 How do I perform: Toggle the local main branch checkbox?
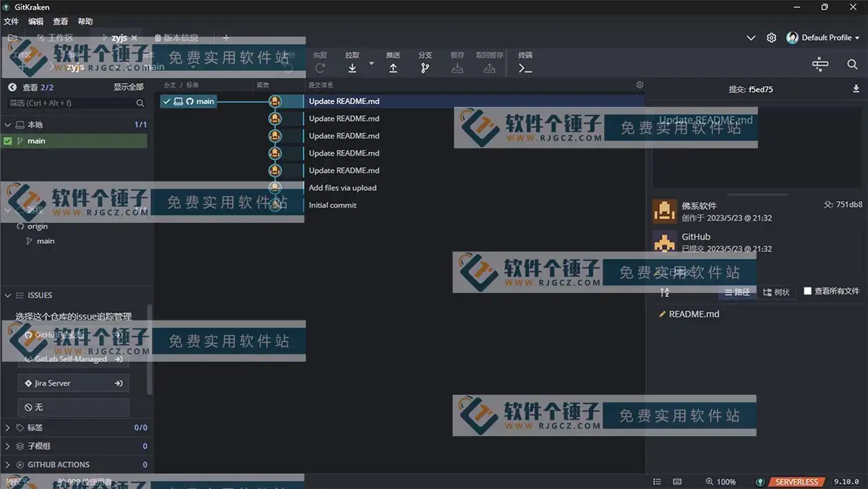8,141
